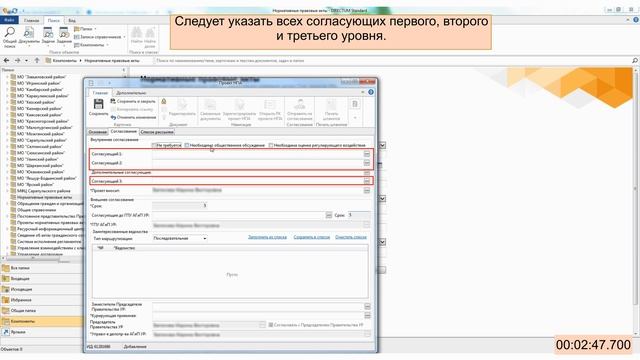This screenshot has height=360, width=640.
Task: Open Вид ribbon tab in main window
Action: coord(72,20)
